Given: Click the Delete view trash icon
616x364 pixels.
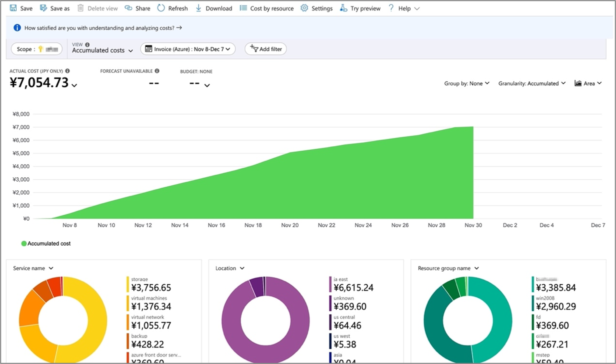Looking at the screenshot, I should point(80,8).
